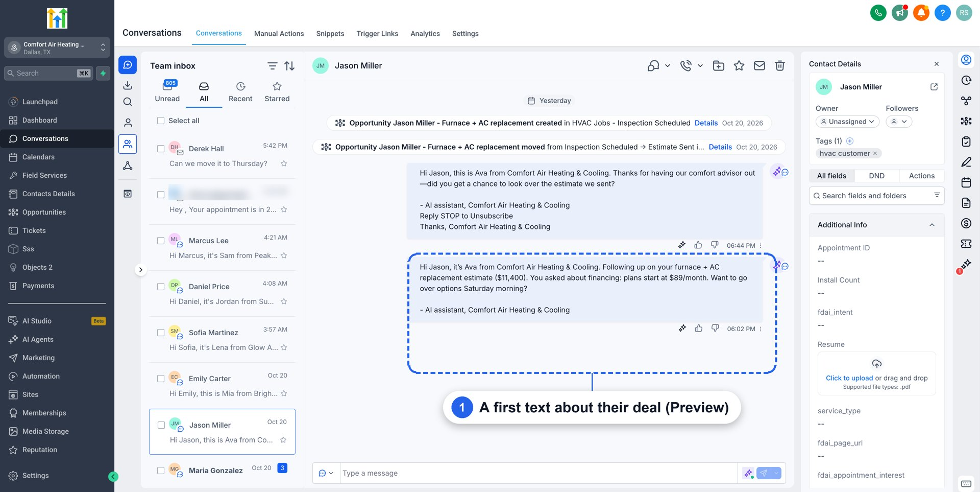
Task: Open the inbox filter icon
Action: pyautogui.click(x=272, y=66)
